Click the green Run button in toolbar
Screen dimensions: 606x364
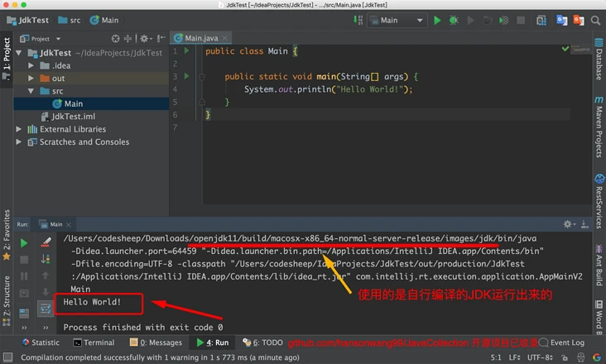(x=437, y=20)
